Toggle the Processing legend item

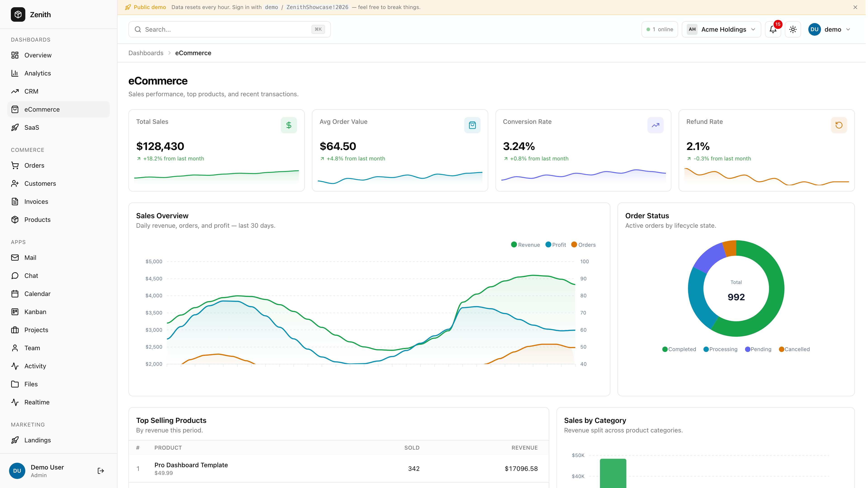coord(721,350)
